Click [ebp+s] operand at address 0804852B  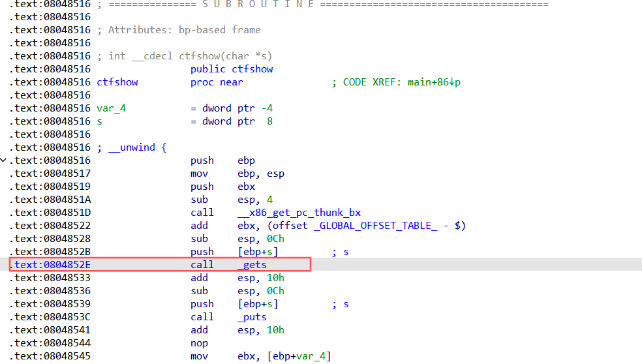(x=258, y=252)
